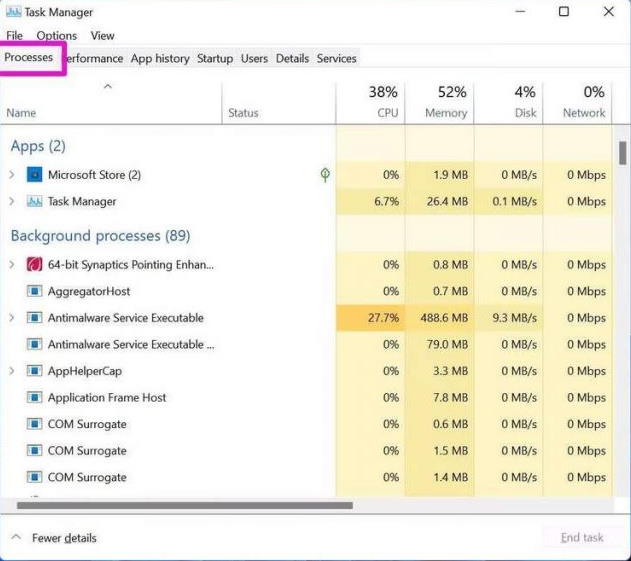Expand the first Antimalware Service Executable row

click(x=12, y=318)
